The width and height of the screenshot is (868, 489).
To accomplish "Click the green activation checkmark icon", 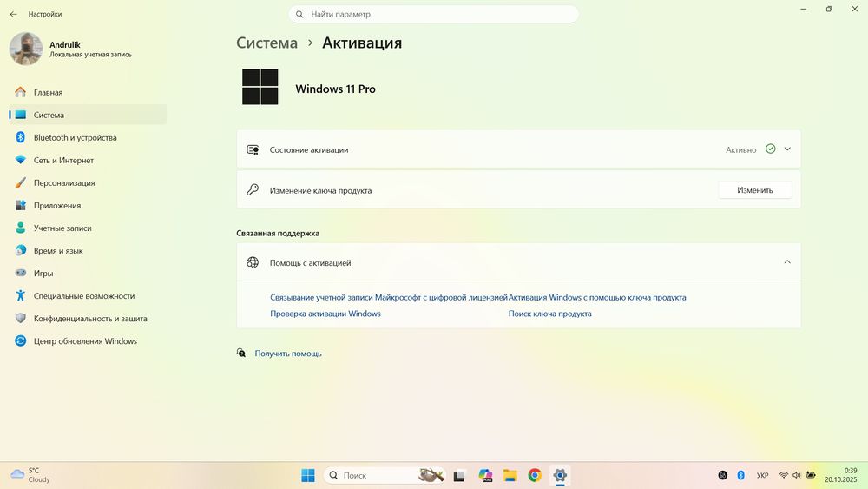I will point(770,149).
